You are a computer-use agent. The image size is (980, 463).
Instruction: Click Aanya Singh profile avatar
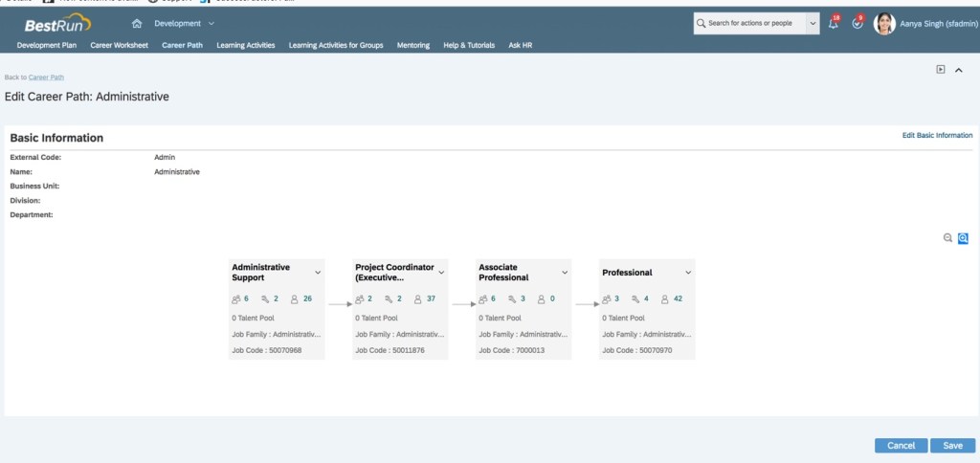click(884, 23)
